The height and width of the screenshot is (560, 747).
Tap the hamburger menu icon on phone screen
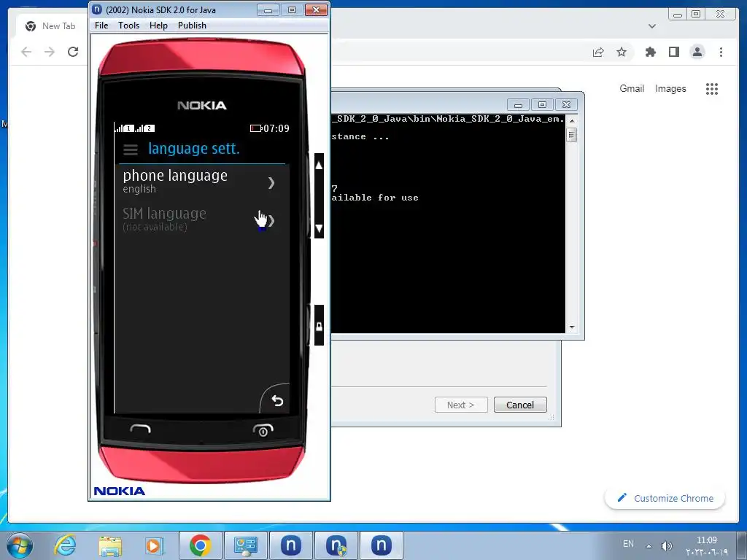[131, 149]
